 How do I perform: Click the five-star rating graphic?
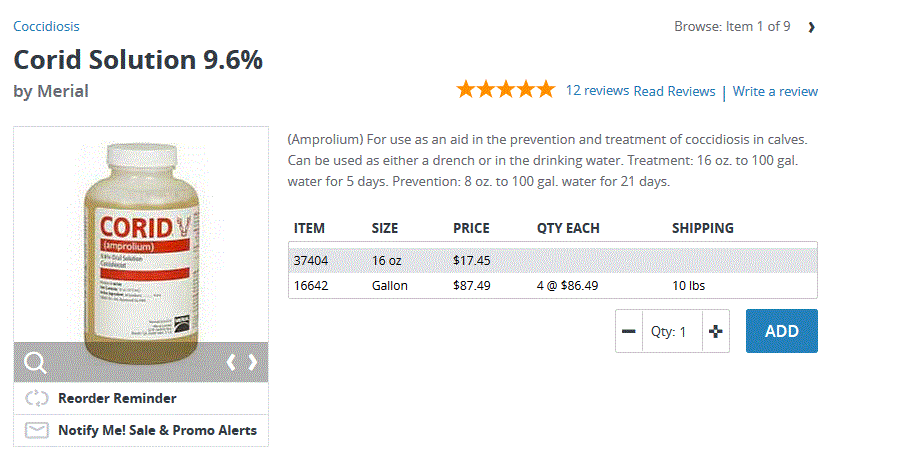point(505,90)
